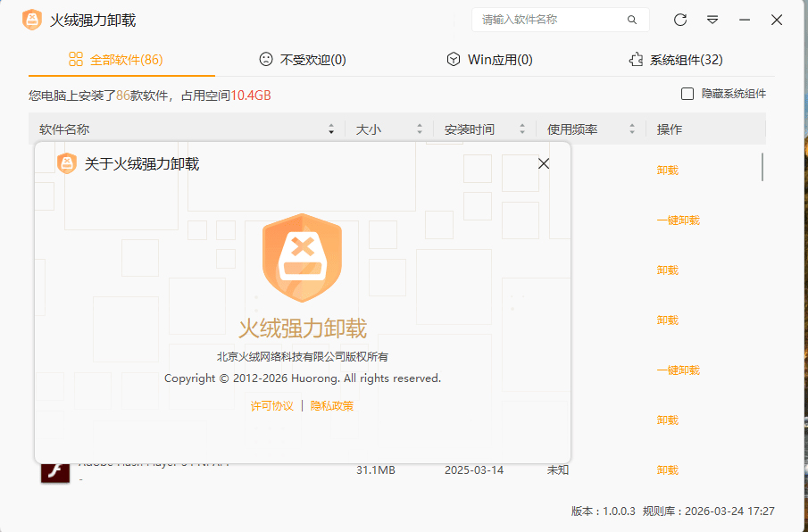The height and width of the screenshot is (532, 808).
Task: Go to the 系统组件(32) tab
Action: point(675,60)
